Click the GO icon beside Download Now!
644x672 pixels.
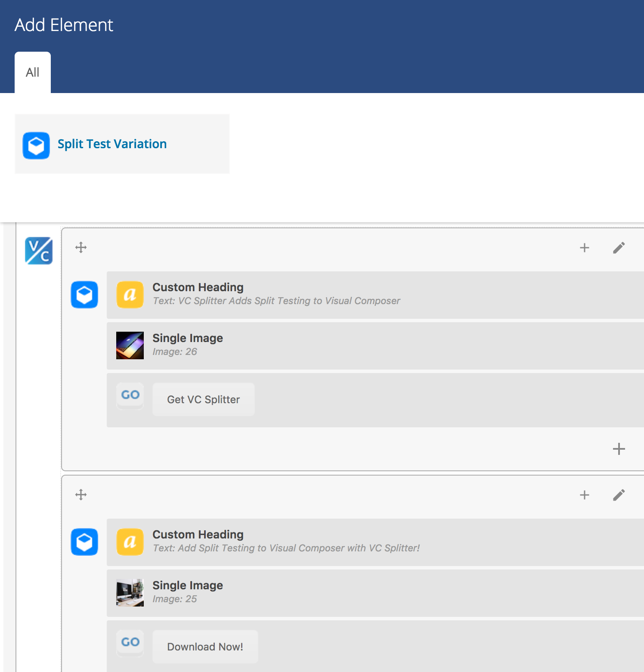(x=130, y=643)
